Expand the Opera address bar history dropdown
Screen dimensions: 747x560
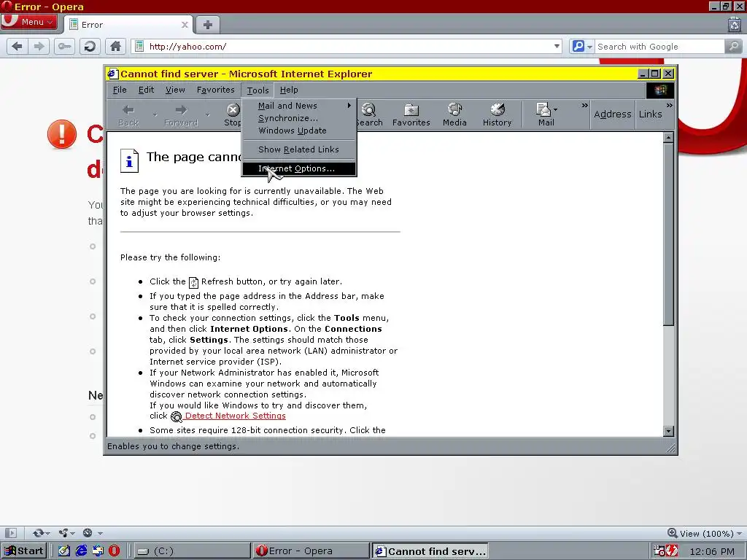tap(557, 47)
